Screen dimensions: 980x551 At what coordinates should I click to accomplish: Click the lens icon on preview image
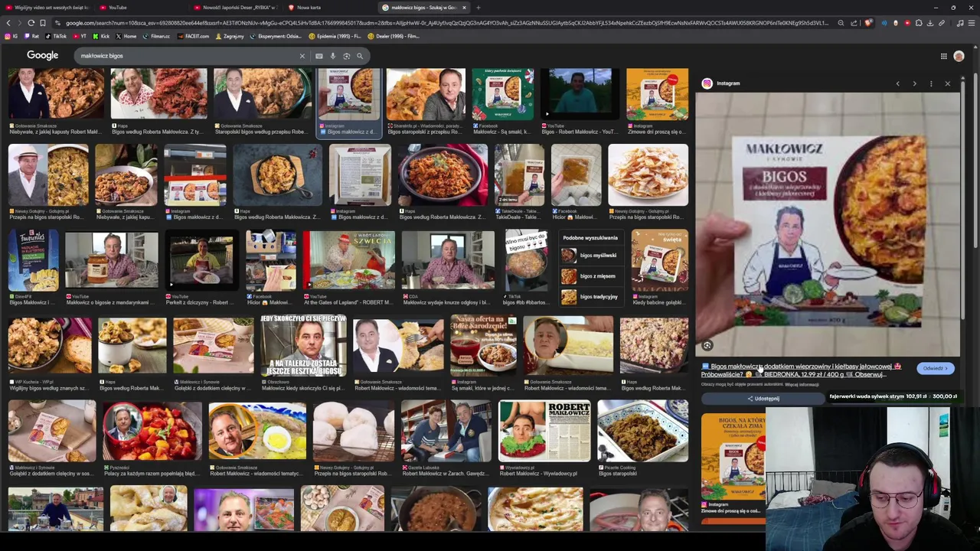point(707,346)
